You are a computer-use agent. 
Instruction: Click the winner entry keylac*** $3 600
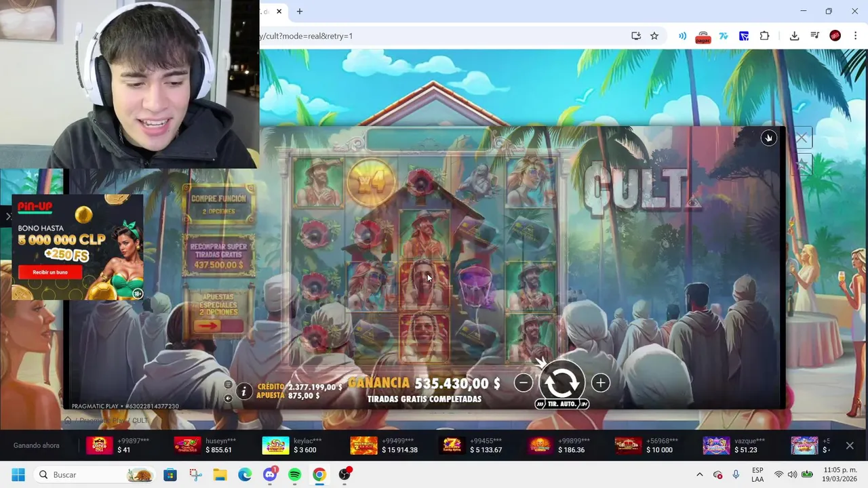[x=292, y=445]
